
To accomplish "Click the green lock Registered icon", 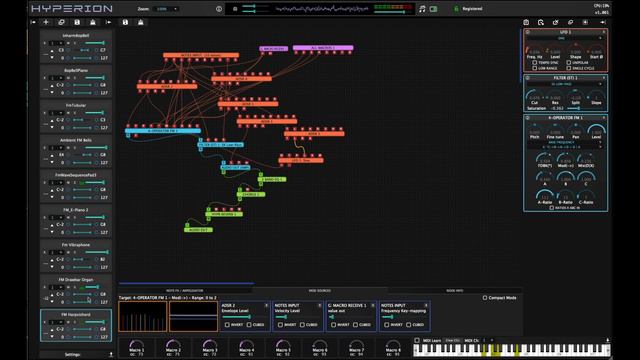I will (456, 9).
